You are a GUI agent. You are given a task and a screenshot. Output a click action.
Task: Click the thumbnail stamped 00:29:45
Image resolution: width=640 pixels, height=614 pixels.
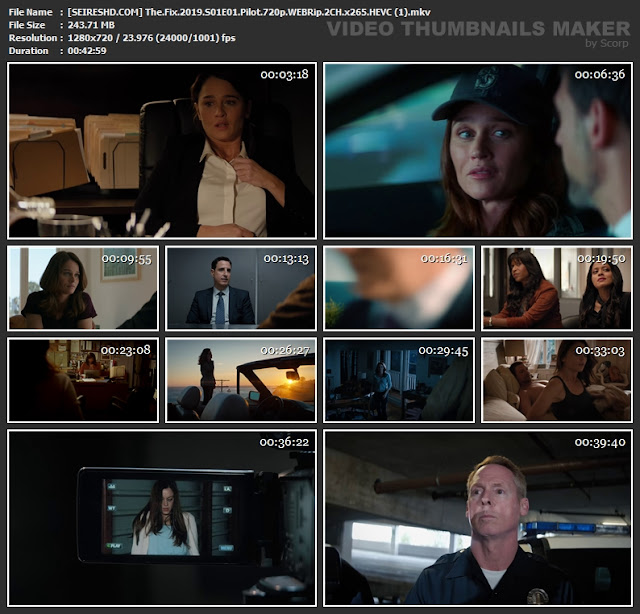tap(399, 380)
